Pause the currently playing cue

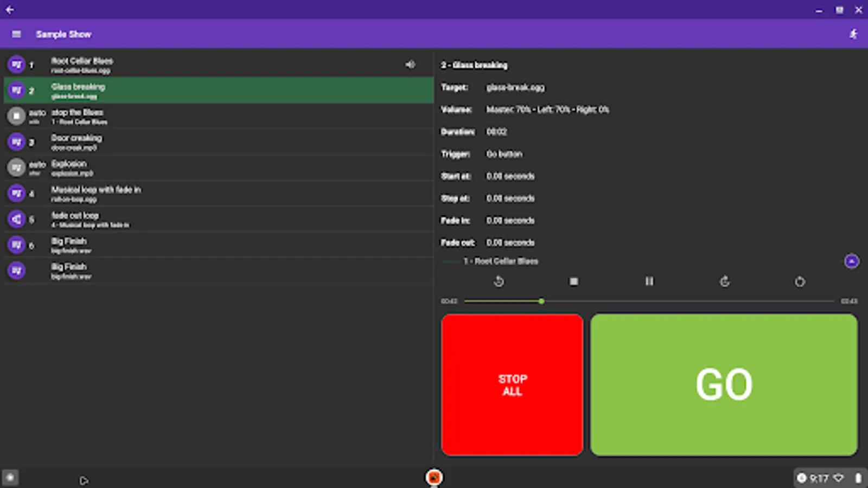(649, 281)
